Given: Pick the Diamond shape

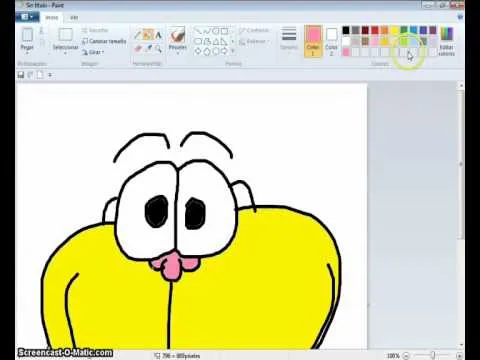Looking at the screenshot, I should point(198,51).
